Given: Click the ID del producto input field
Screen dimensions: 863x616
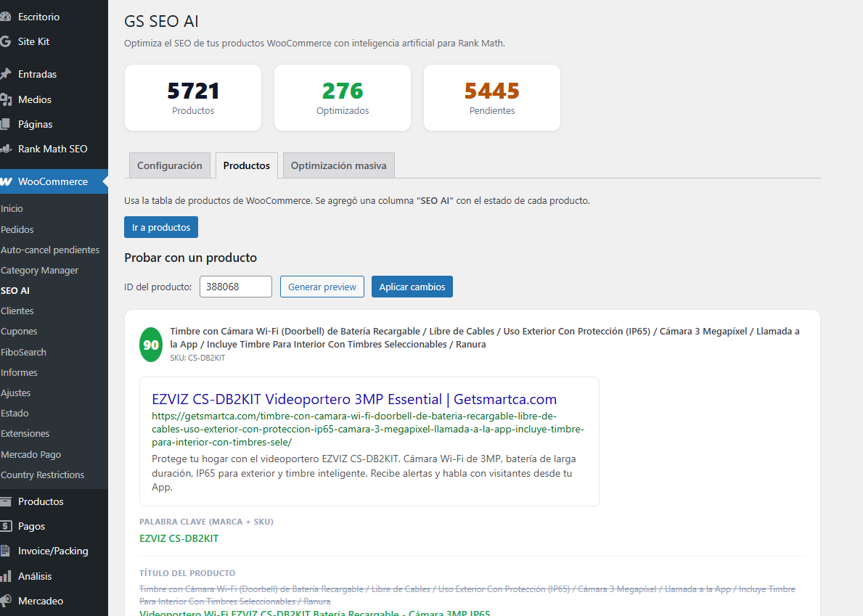Looking at the screenshot, I should point(235,287).
